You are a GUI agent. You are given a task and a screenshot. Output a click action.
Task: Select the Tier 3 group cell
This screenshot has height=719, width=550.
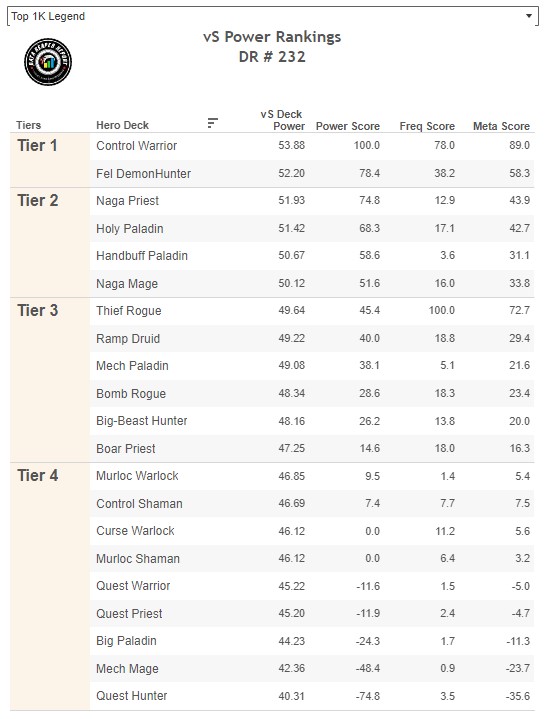50,380
